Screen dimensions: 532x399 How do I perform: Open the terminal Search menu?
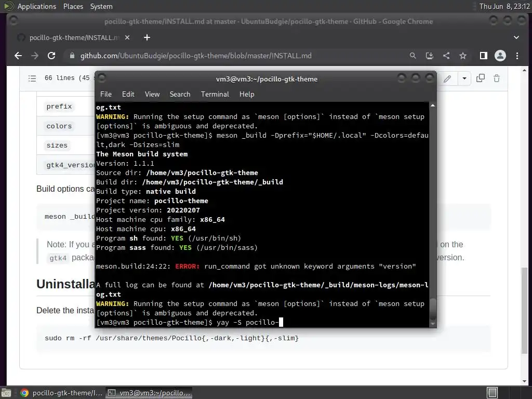tap(180, 95)
